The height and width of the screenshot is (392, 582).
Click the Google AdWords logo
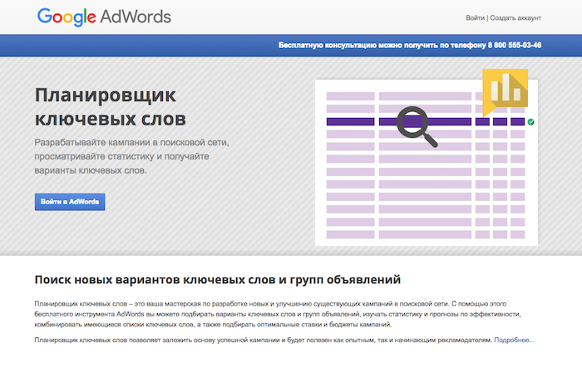104,17
